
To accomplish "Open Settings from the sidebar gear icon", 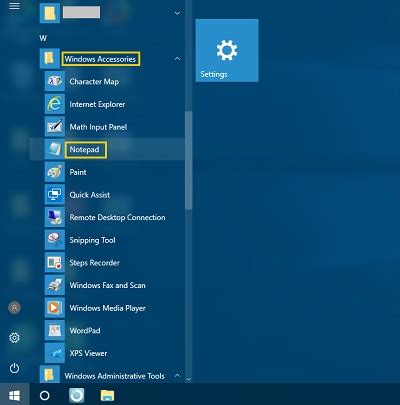I will (x=14, y=338).
